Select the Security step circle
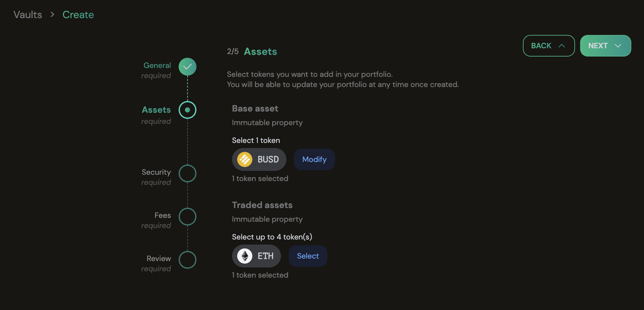 (x=188, y=173)
